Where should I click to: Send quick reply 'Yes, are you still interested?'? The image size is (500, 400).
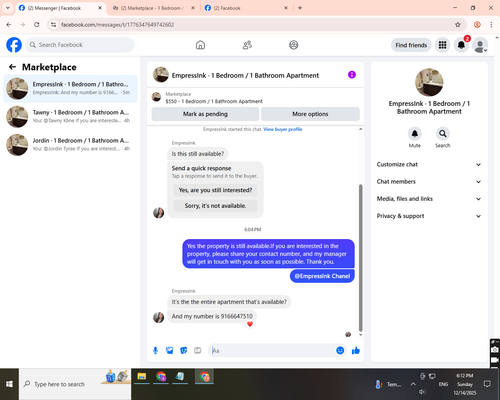tap(215, 190)
